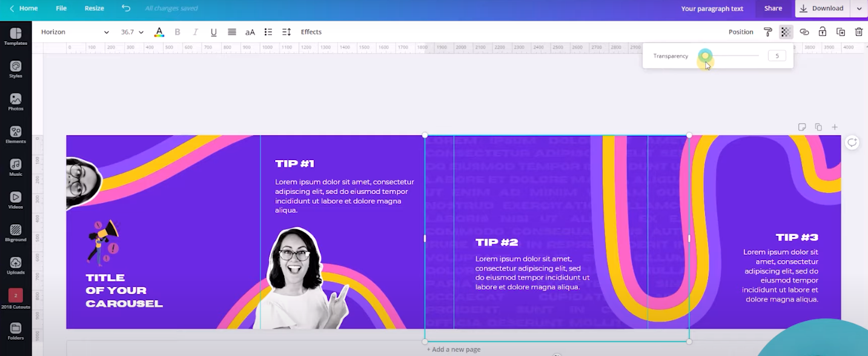This screenshot has height=356, width=868.
Task: Select the 'TIP #3' heading
Action: click(x=797, y=238)
